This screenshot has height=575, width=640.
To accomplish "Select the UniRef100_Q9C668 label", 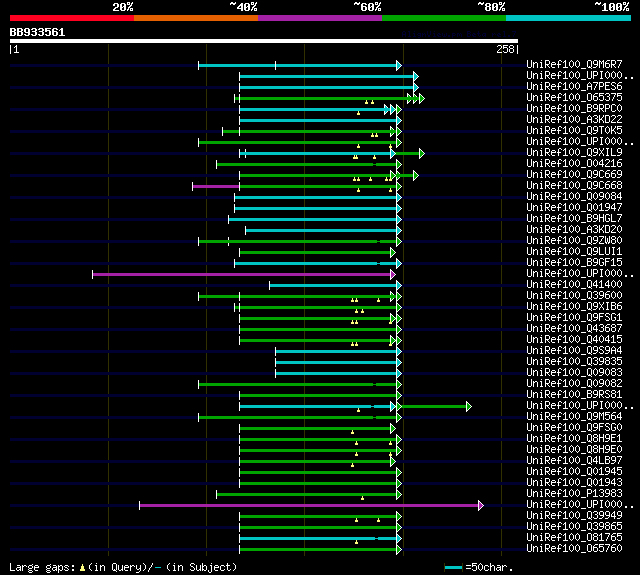I will [574, 186].
